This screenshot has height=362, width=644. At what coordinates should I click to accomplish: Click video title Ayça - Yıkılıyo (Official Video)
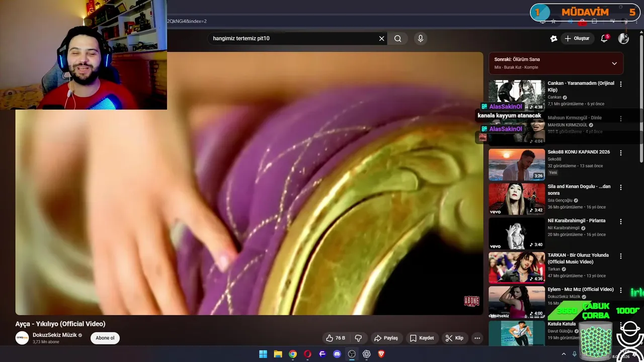point(60,324)
